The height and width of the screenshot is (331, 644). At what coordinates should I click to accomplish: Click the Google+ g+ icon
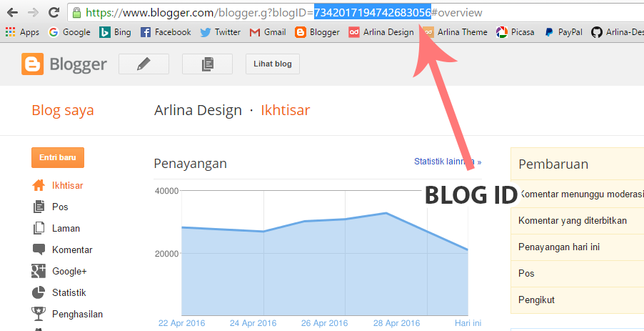click(x=39, y=271)
